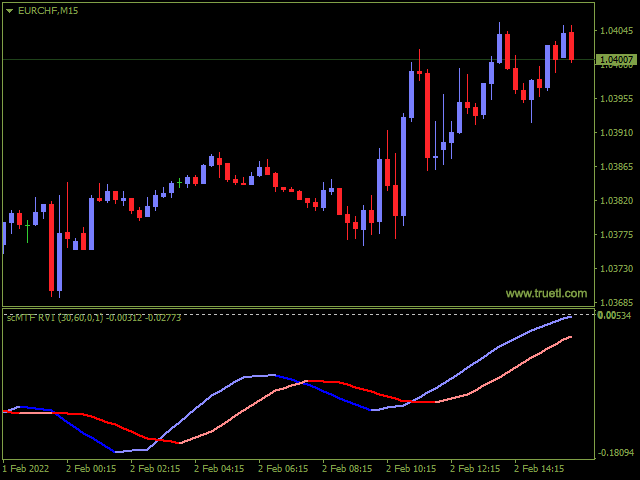Select the 2 Feb 14:15 time marker

539,469
